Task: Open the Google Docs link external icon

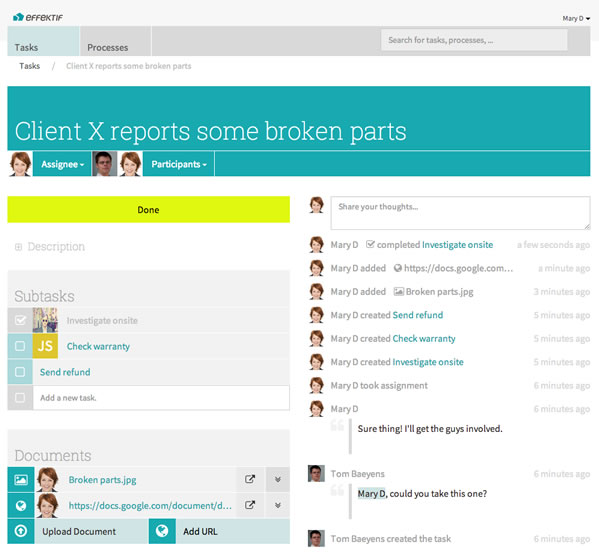Action: pyautogui.click(x=250, y=505)
